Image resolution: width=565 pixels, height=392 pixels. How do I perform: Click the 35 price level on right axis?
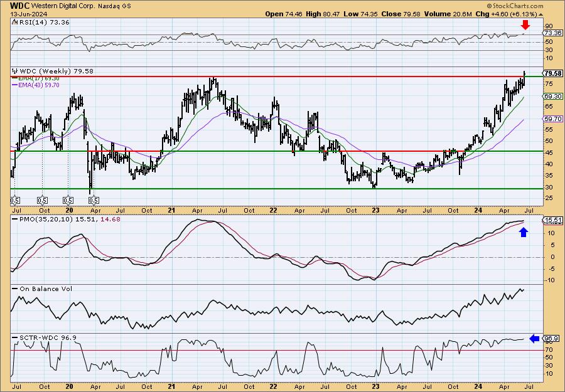coord(549,176)
